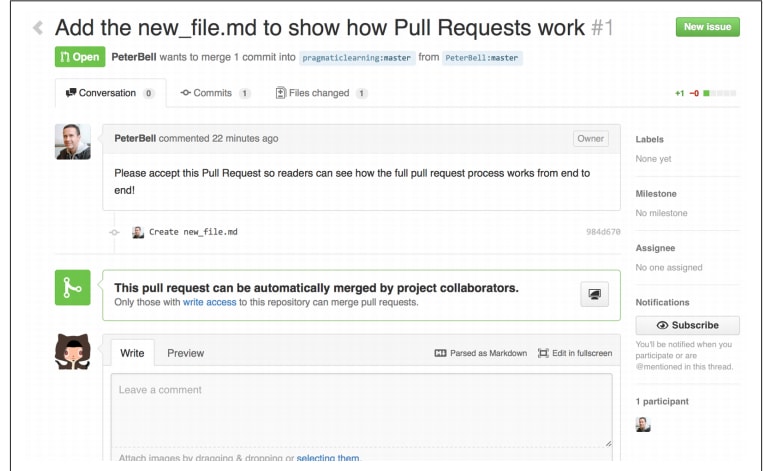The image size is (775, 471).
Task: Switch to the Commits tab
Action: point(215,93)
